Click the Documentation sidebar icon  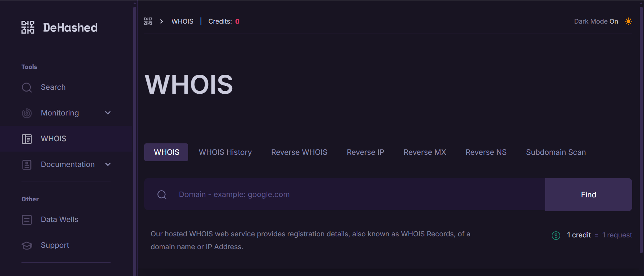[x=27, y=164]
